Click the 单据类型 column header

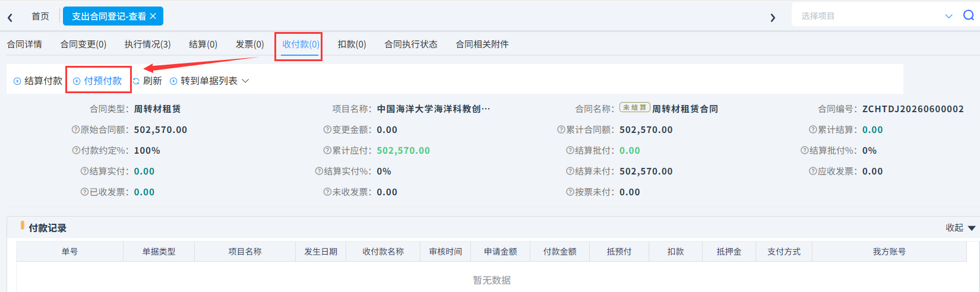pos(159,252)
